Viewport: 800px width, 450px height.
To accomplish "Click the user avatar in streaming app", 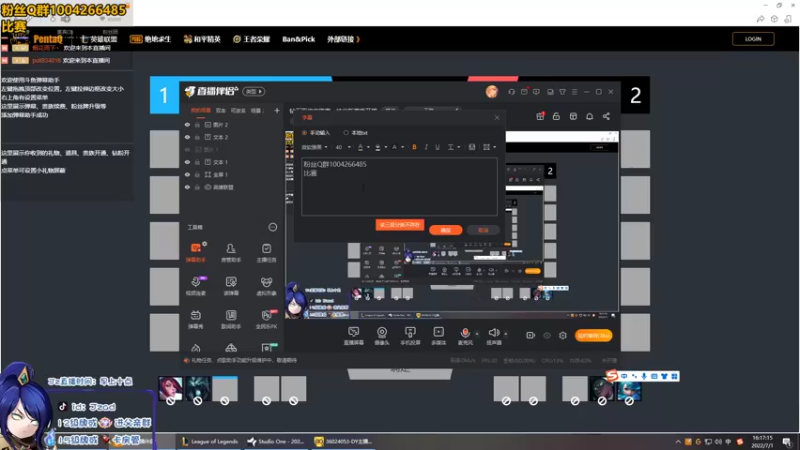I will (492, 92).
